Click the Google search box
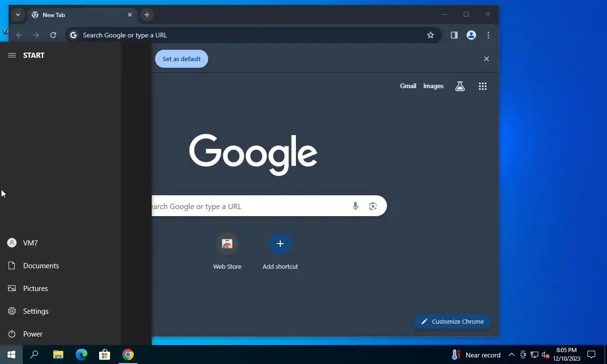This screenshot has width=607, height=364. point(269,206)
